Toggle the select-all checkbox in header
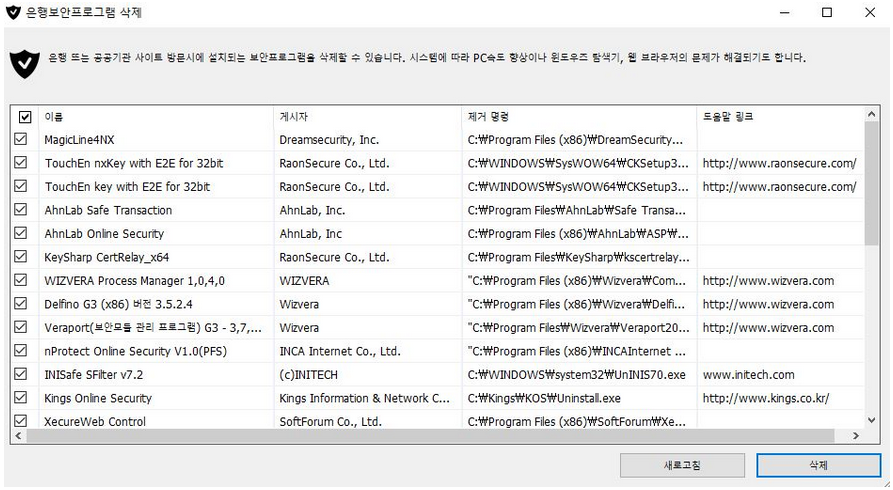This screenshot has width=893, height=490. point(25,117)
